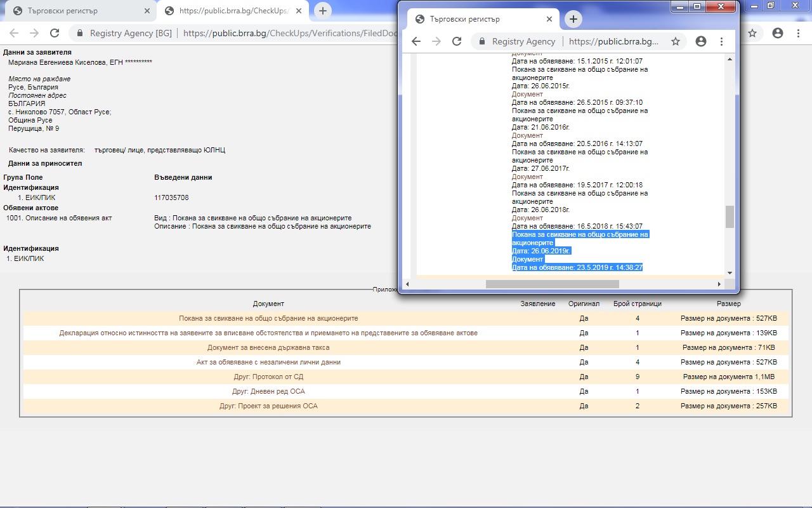Click the popup vertical scrollbar down arrow
This screenshot has width=812, height=508.
(x=730, y=272)
